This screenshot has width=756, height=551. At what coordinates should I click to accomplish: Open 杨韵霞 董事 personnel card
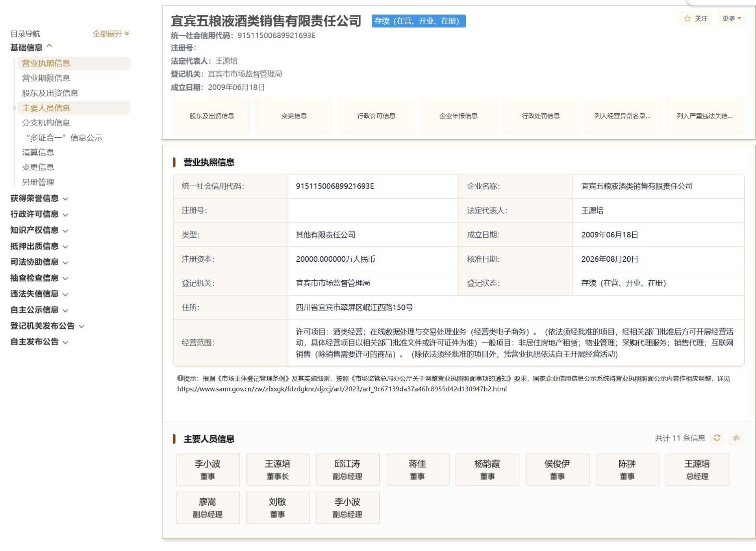click(487, 470)
